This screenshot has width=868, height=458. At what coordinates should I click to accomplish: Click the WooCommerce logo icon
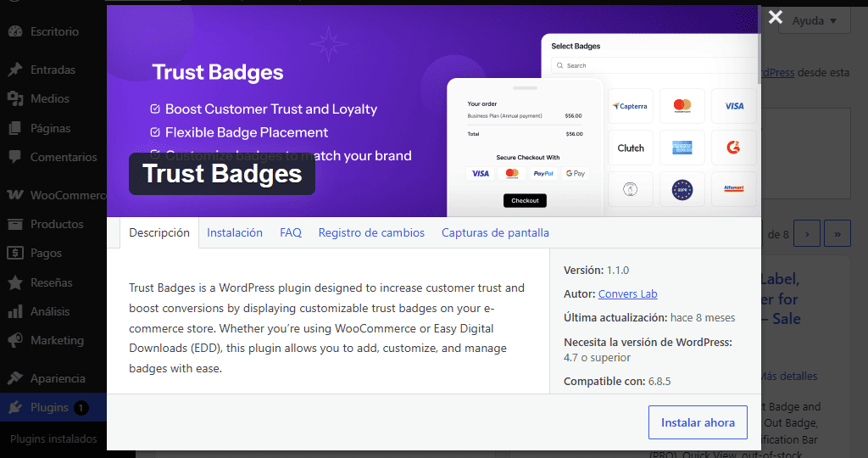[15, 195]
